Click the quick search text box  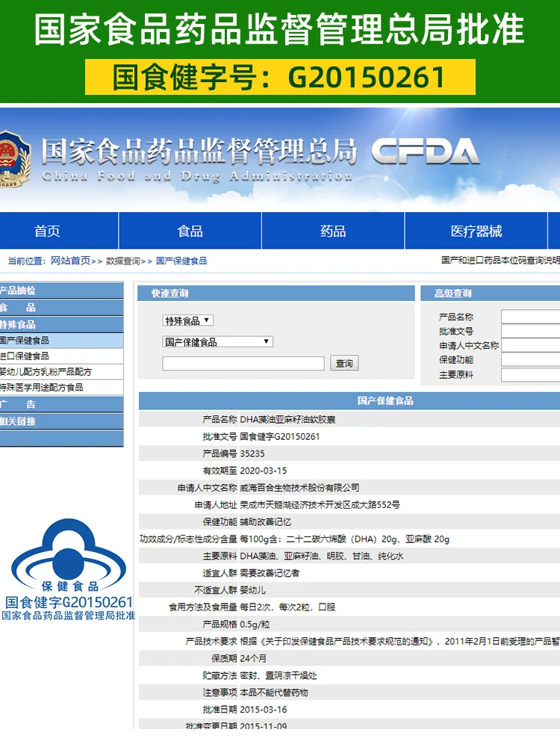pyautogui.click(x=243, y=364)
